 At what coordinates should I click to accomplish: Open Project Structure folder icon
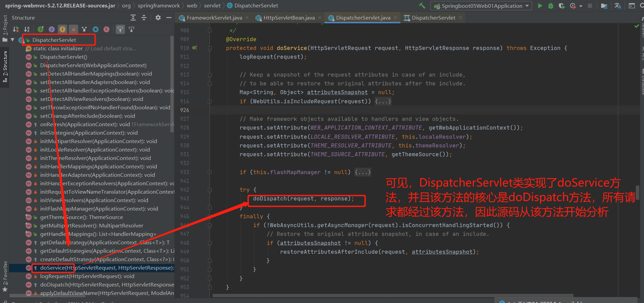(x=604, y=6)
